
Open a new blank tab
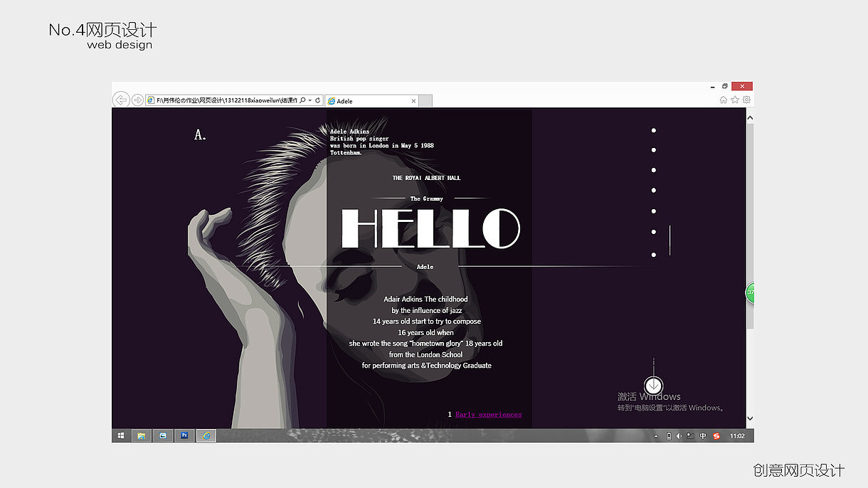(425, 101)
